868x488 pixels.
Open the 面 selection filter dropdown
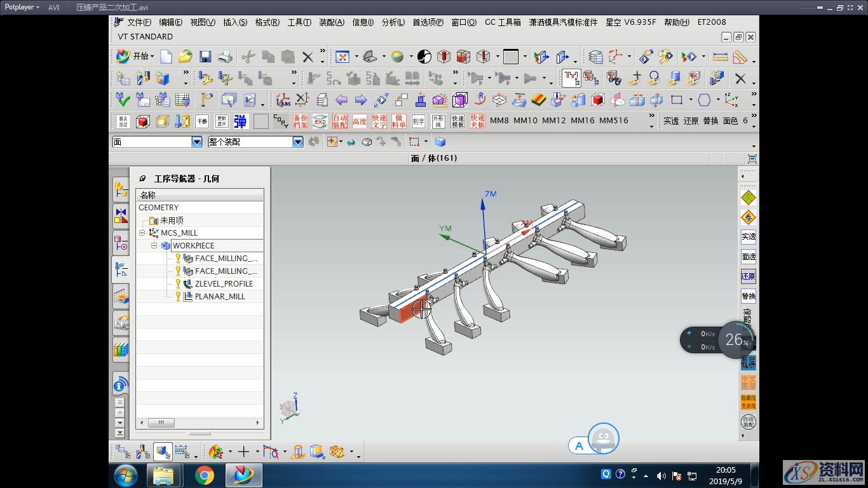(x=196, y=142)
